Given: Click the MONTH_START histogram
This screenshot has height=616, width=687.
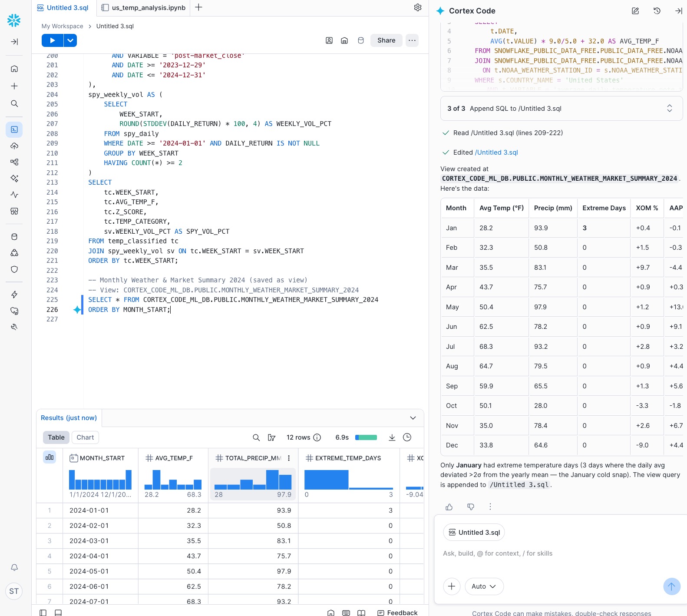Looking at the screenshot, I should pos(100,480).
